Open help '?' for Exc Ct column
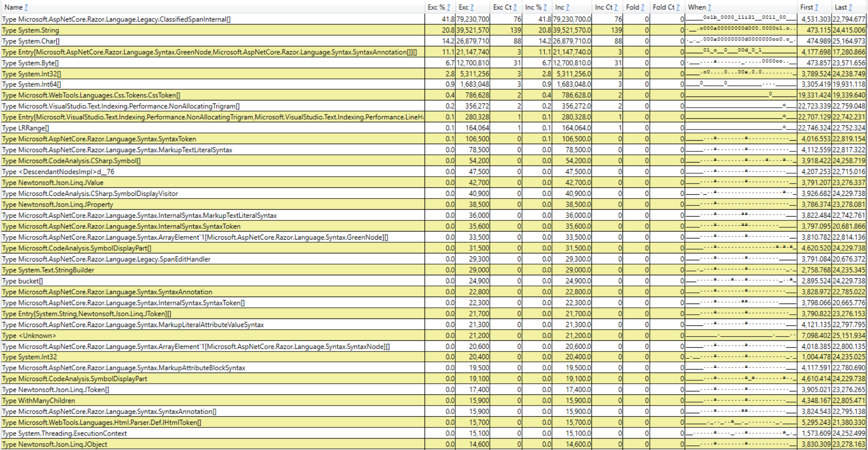The width and height of the screenshot is (868, 450). [x=515, y=7]
